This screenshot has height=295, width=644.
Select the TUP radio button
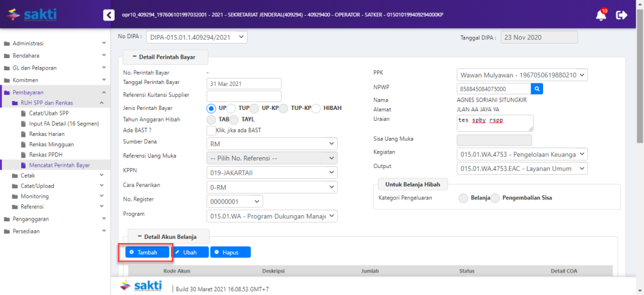coord(232,108)
